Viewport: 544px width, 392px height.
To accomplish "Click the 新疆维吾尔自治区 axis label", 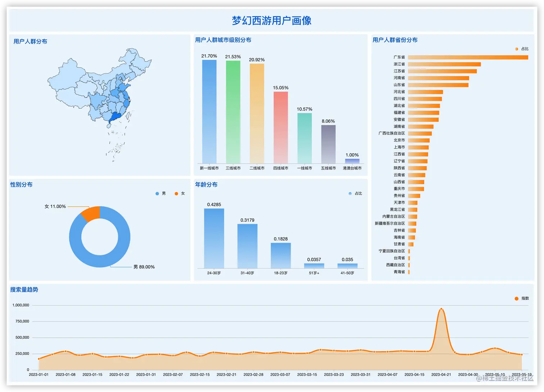I will coord(390,224).
